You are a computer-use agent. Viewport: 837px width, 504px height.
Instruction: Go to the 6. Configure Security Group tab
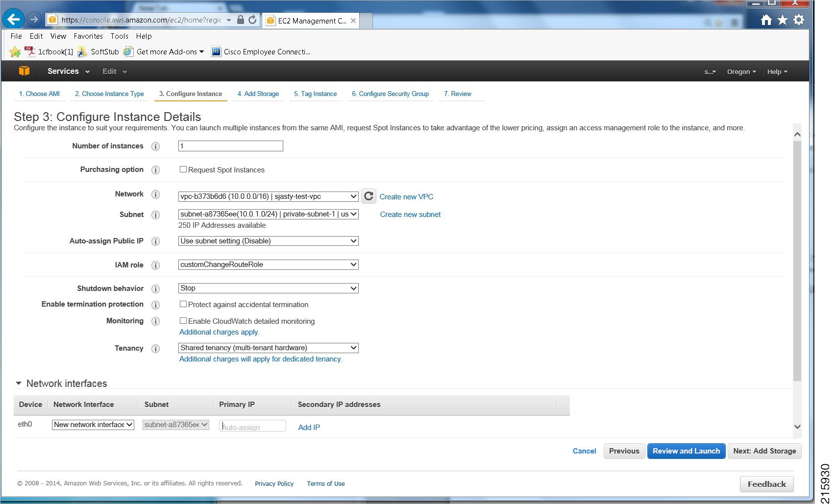pos(390,94)
